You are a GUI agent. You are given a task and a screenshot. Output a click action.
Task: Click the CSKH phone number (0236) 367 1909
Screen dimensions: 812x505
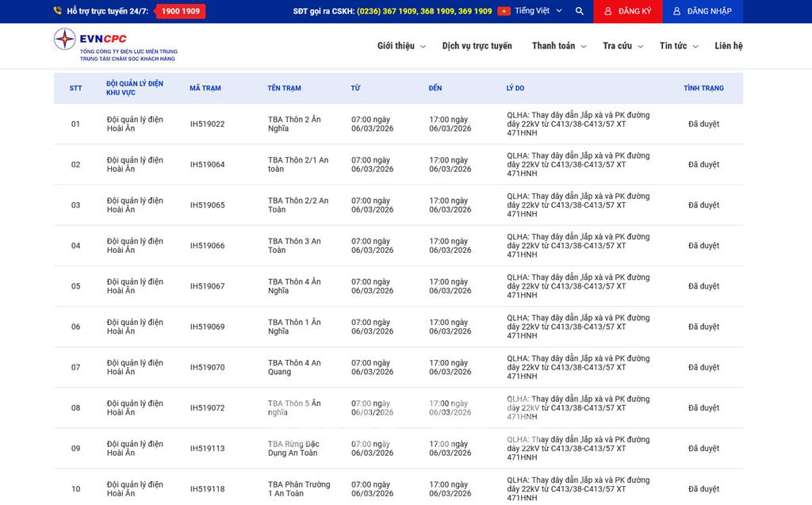pos(386,11)
